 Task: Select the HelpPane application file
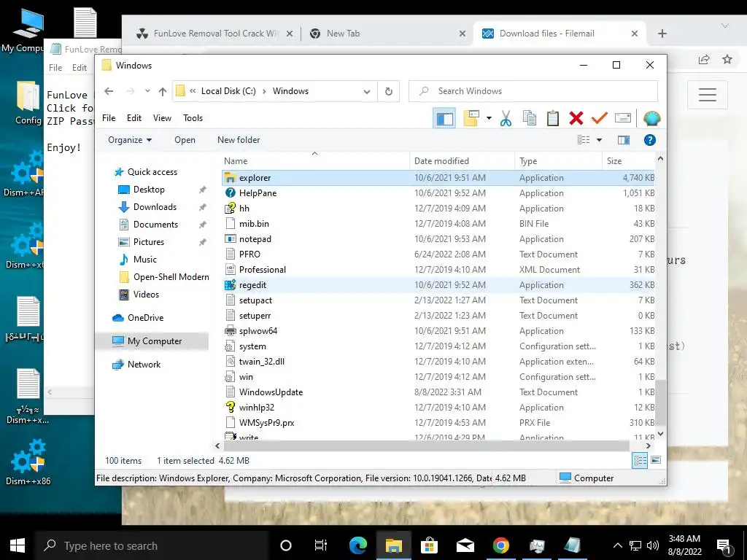click(438, 192)
